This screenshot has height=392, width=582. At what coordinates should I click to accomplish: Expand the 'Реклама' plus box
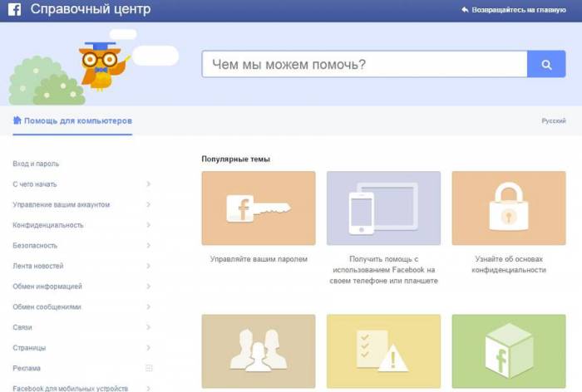coord(149,368)
